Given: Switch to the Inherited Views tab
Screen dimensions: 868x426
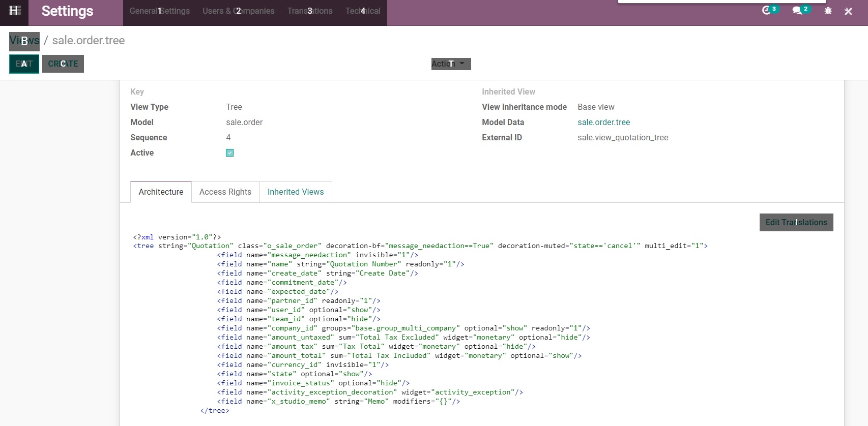Looking at the screenshot, I should click(295, 192).
